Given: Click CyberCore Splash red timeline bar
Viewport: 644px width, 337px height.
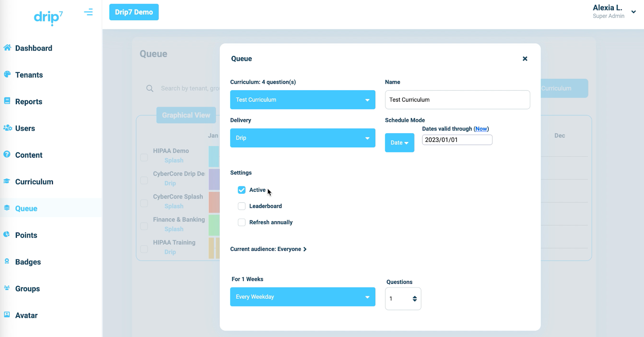Looking at the screenshot, I should [x=214, y=202].
